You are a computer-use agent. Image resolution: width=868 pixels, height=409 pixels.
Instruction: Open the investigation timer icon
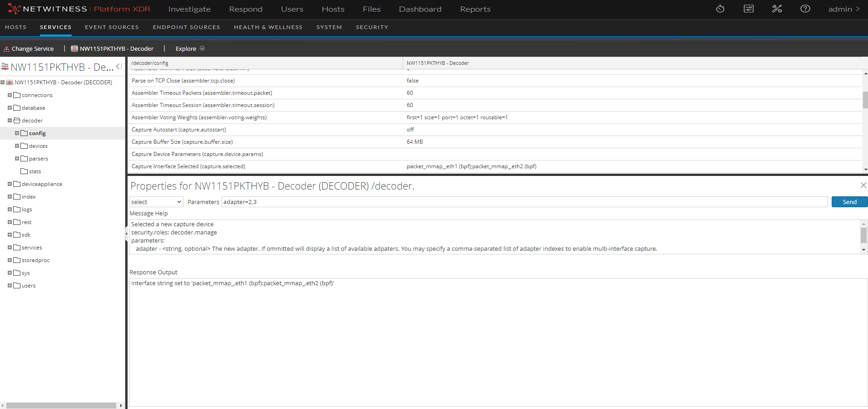pos(720,9)
